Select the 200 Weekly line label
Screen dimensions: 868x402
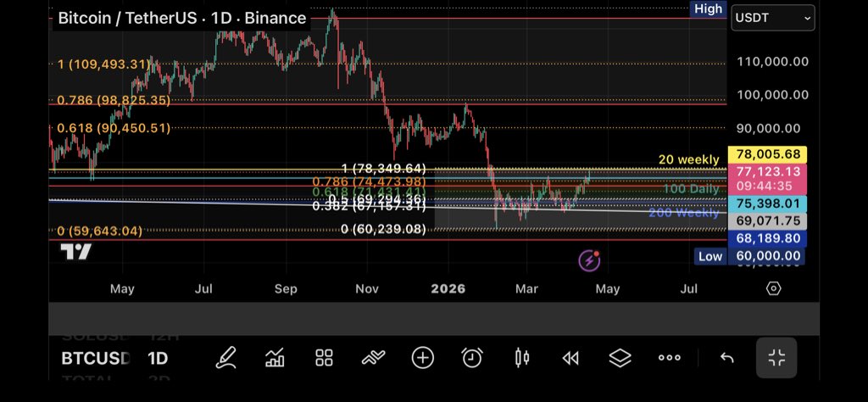coord(684,213)
